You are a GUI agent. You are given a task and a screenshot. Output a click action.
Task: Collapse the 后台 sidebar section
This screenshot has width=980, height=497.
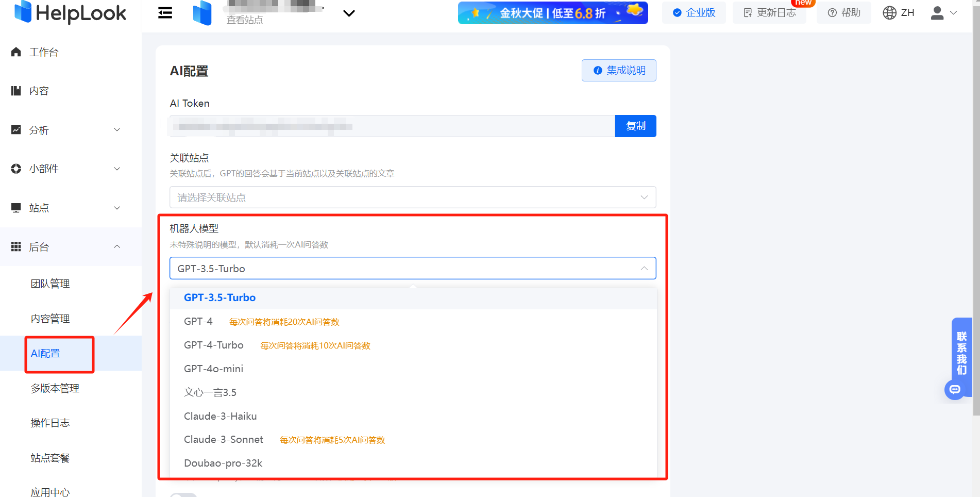[x=71, y=247]
